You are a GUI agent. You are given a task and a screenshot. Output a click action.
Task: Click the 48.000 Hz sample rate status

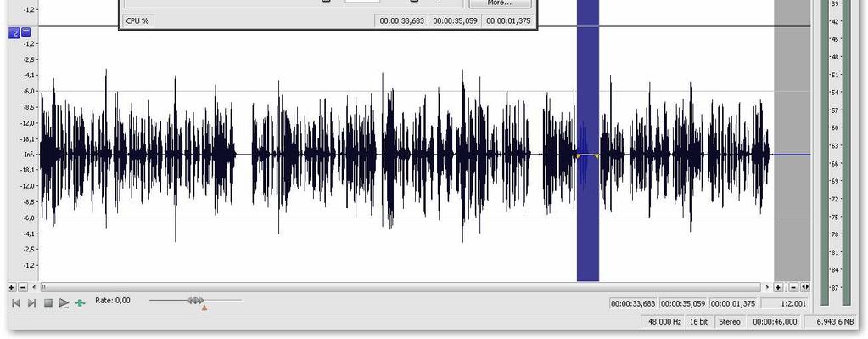coord(664,322)
